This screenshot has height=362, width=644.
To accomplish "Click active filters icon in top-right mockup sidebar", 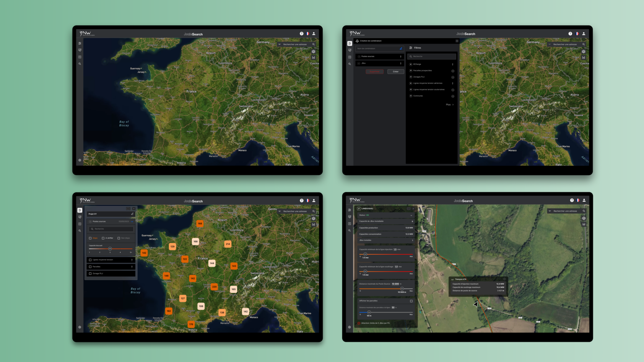I will coord(350,43).
